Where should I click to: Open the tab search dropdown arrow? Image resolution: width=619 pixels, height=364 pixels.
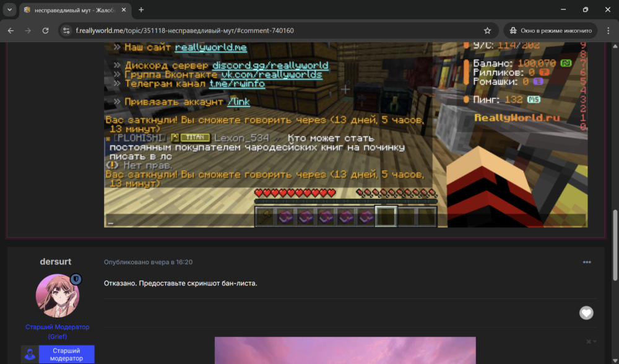(x=9, y=10)
